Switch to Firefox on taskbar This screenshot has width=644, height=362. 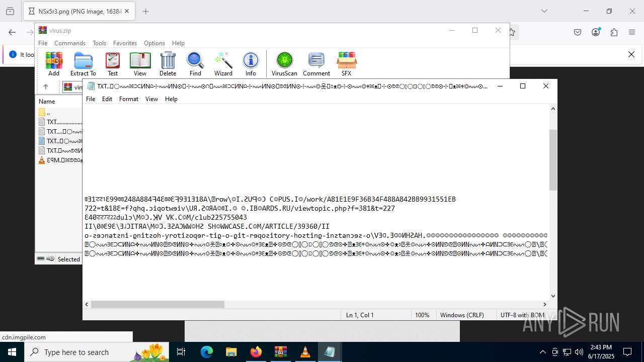tap(256, 352)
